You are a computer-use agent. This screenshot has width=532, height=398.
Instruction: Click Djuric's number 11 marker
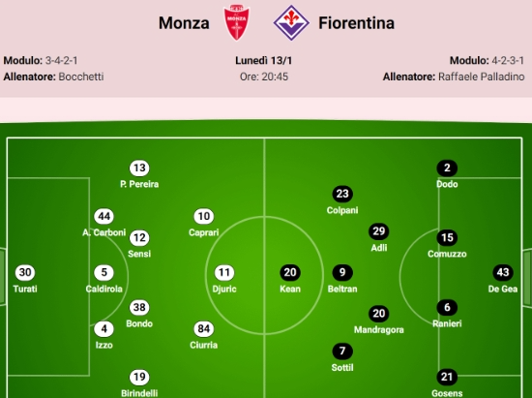[224, 272]
